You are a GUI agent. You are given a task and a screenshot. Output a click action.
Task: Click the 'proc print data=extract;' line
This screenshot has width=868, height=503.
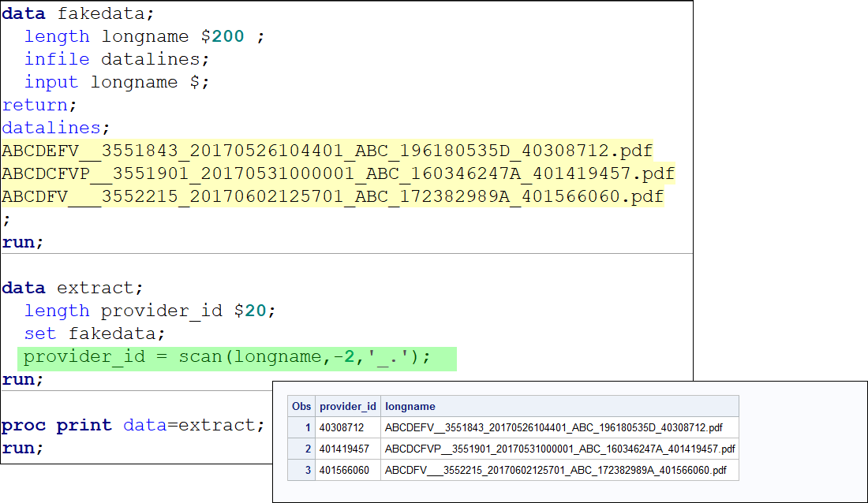coord(133,425)
